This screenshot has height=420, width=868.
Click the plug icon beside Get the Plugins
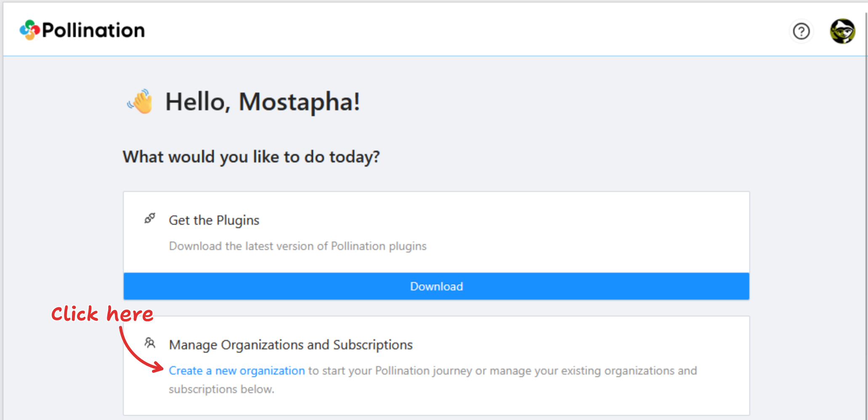(150, 218)
